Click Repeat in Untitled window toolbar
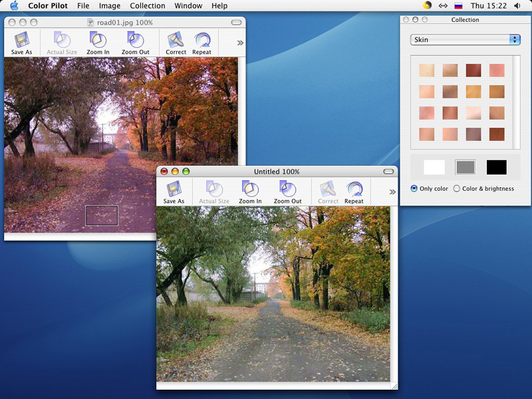 coord(354,192)
